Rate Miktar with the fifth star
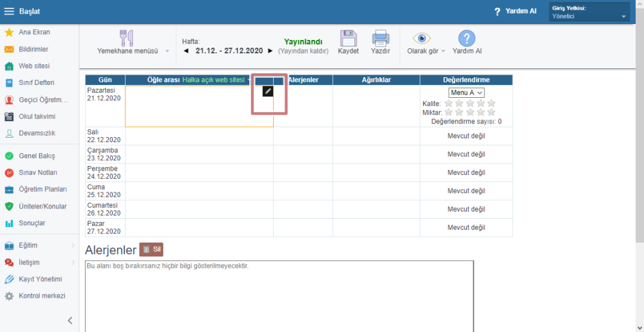Screen dimensions: 644x332 point(491,112)
